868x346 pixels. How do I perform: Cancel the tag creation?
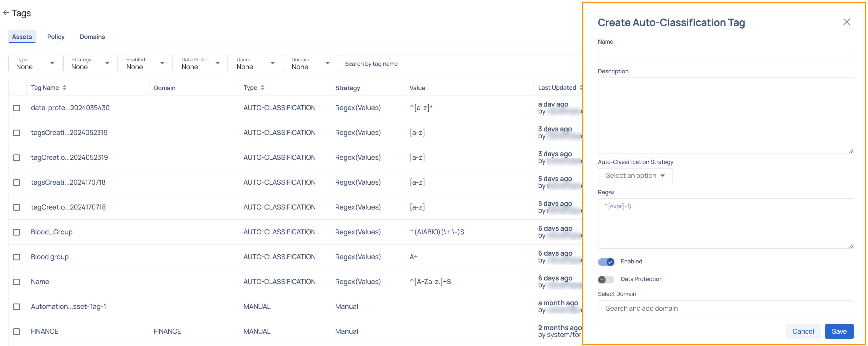coord(803,332)
